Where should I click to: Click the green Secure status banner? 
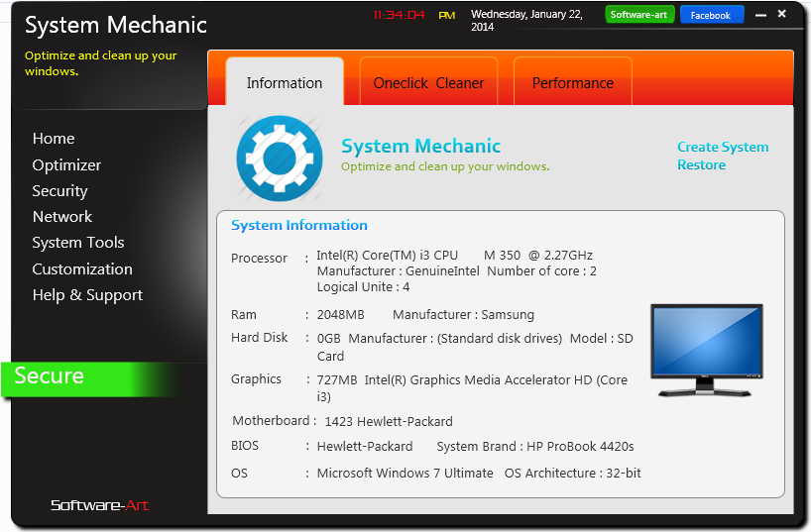pos(88,379)
